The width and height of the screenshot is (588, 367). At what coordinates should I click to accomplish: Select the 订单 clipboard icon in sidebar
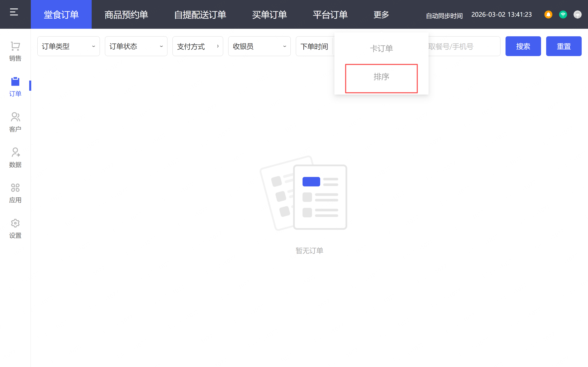[15, 82]
